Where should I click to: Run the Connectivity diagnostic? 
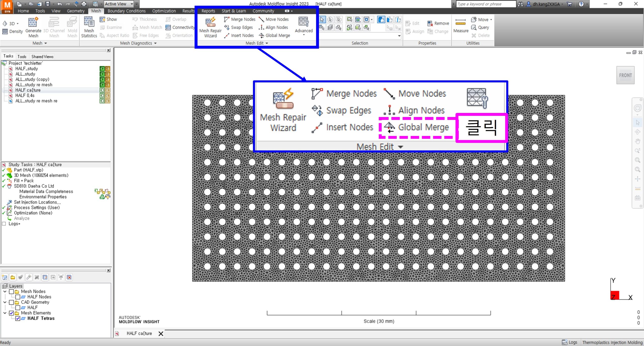pos(180,27)
